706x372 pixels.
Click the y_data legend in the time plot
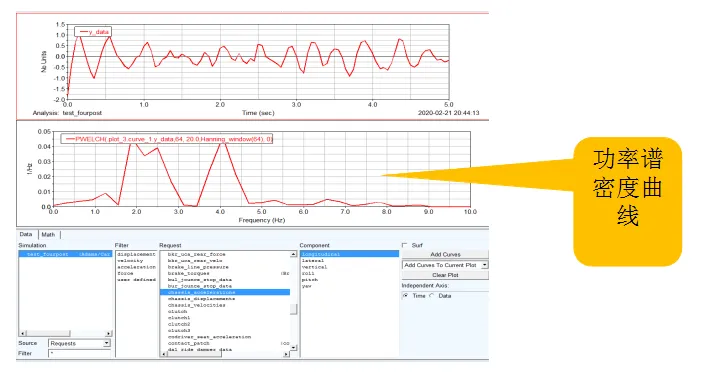pyautogui.click(x=93, y=32)
